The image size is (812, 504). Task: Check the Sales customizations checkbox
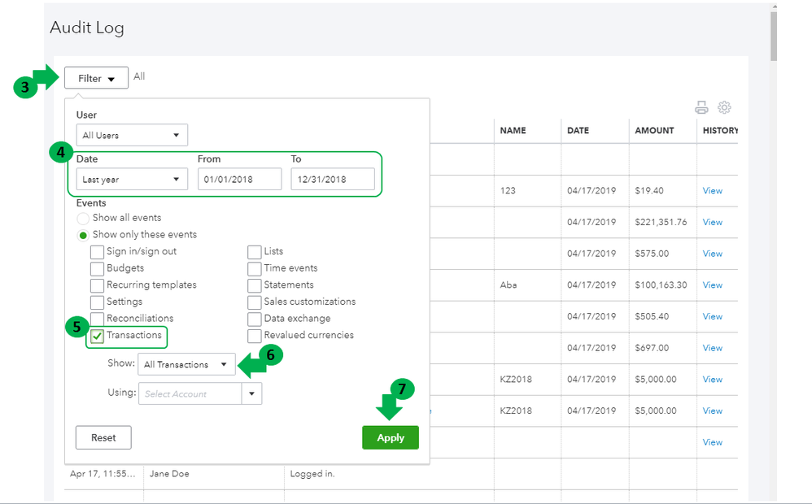(x=255, y=302)
